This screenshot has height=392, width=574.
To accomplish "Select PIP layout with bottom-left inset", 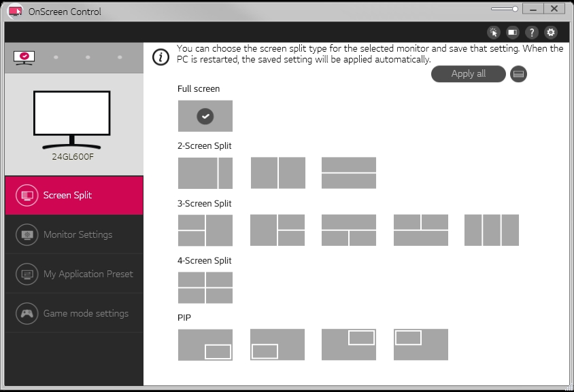I will coord(277,344).
